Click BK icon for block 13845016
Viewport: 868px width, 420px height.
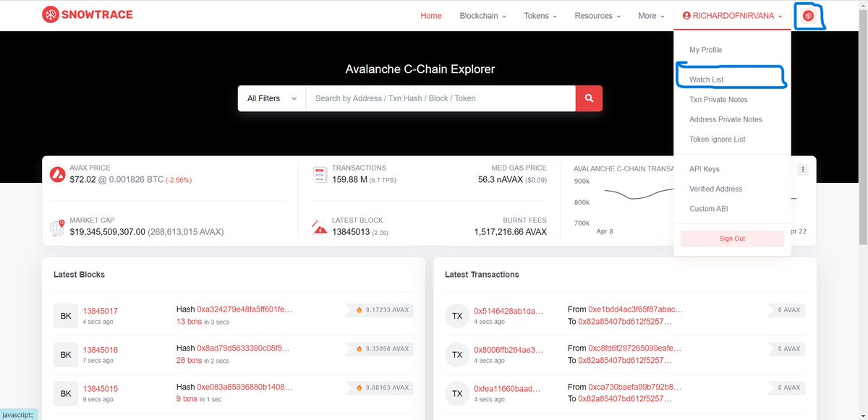[65, 355]
